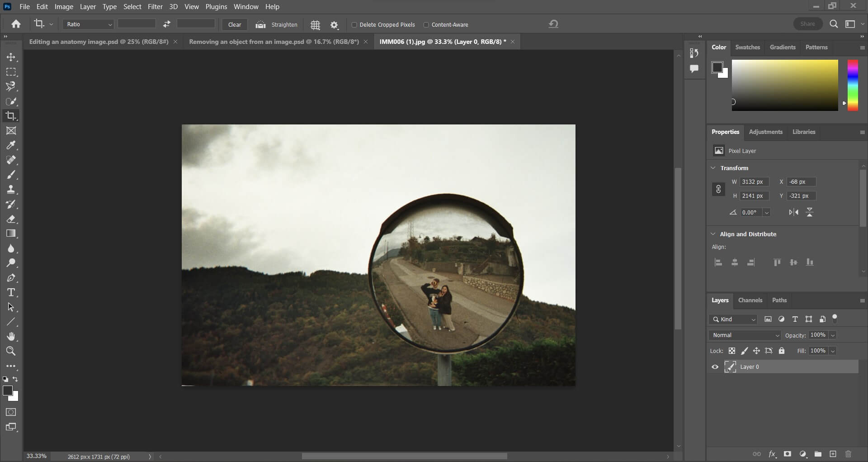
Task: Select the Move tool
Action: pos(11,57)
